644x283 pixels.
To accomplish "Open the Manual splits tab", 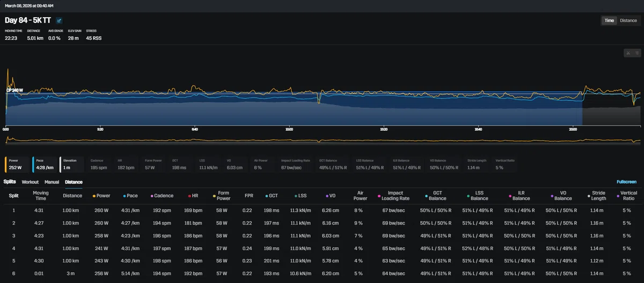I will click(52, 182).
